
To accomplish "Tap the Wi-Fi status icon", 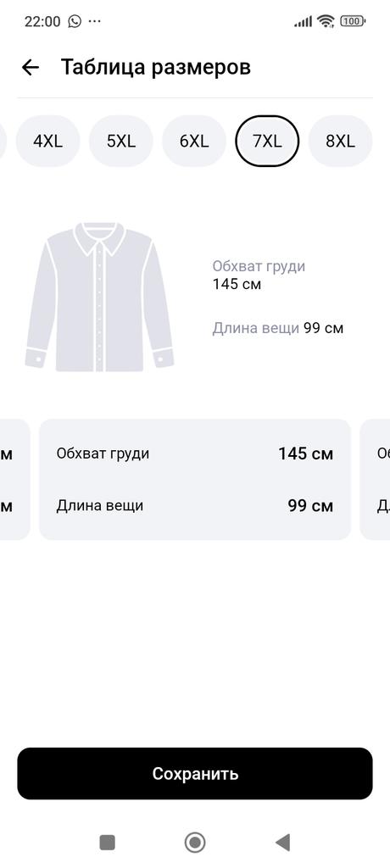I will (x=326, y=21).
